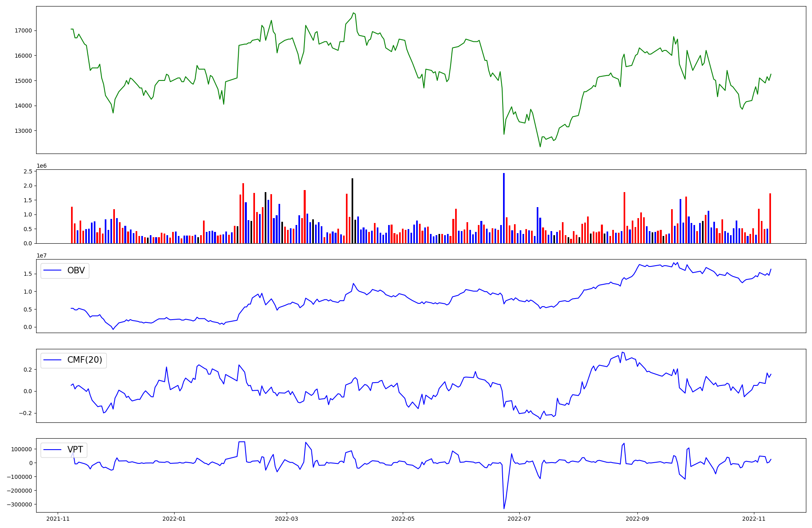
Task: Click the OBV legend label
Action: (x=76, y=270)
